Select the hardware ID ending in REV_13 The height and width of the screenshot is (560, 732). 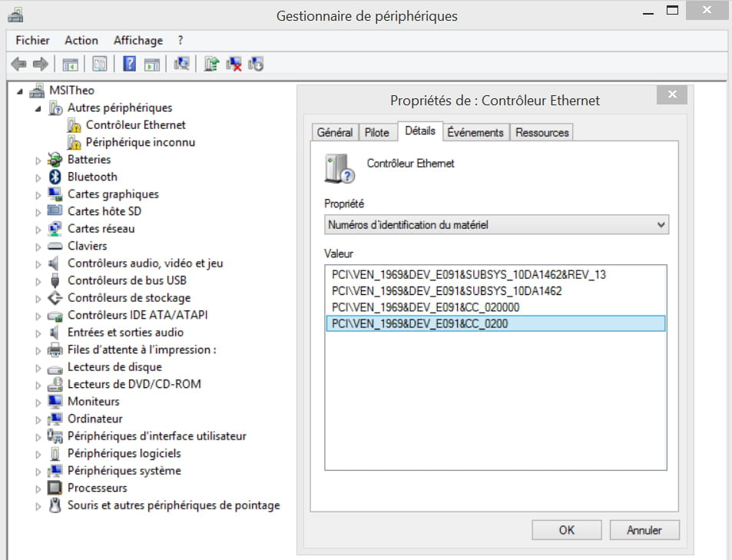469,274
